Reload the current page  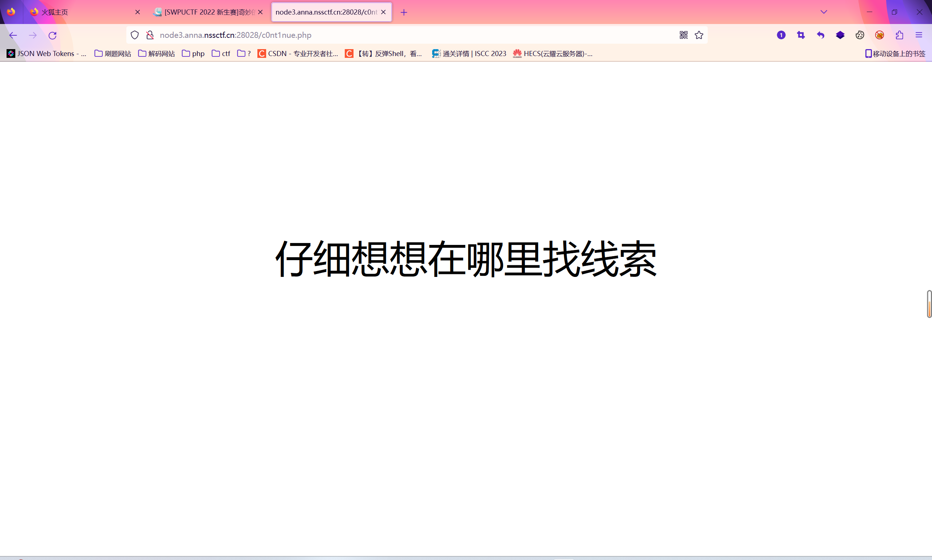(52, 35)
